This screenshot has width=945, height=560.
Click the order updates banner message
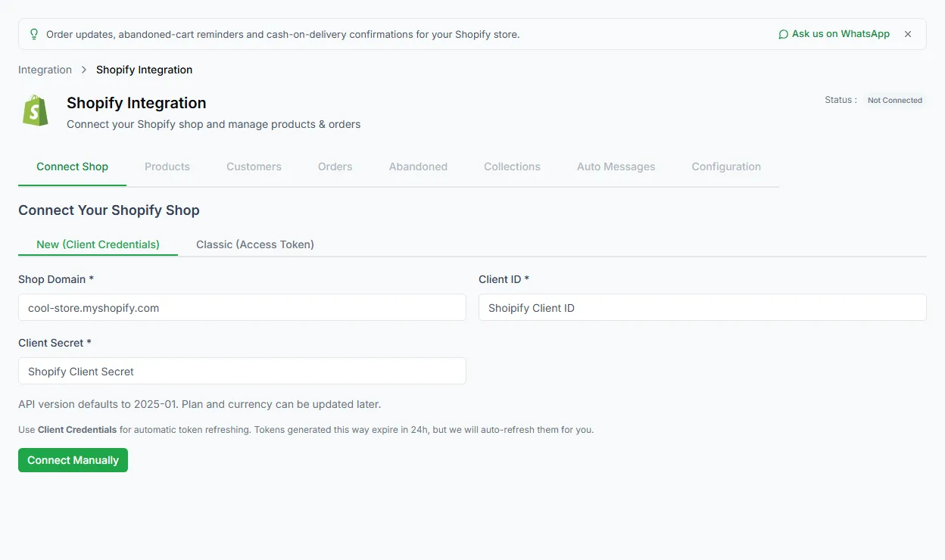(x=282, y=34)
